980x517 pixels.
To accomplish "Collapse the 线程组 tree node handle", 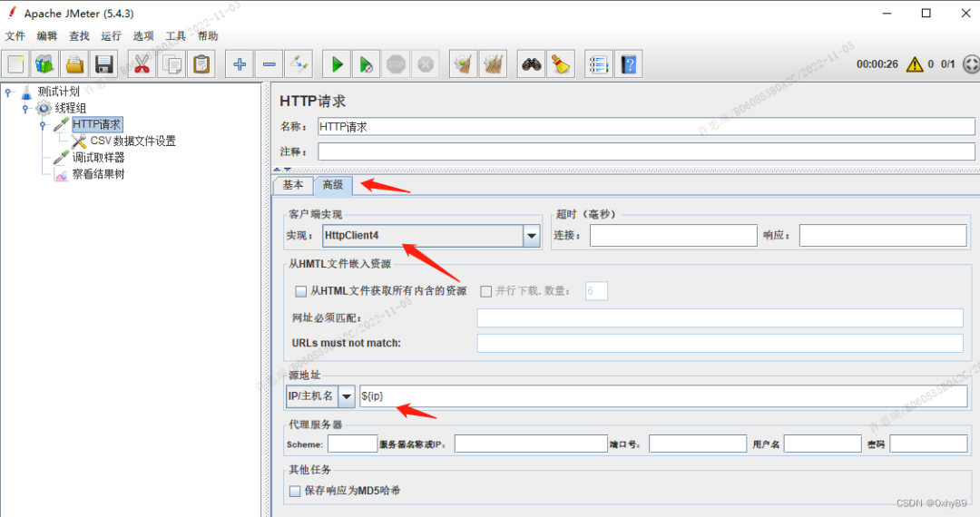I will point(25,109).
